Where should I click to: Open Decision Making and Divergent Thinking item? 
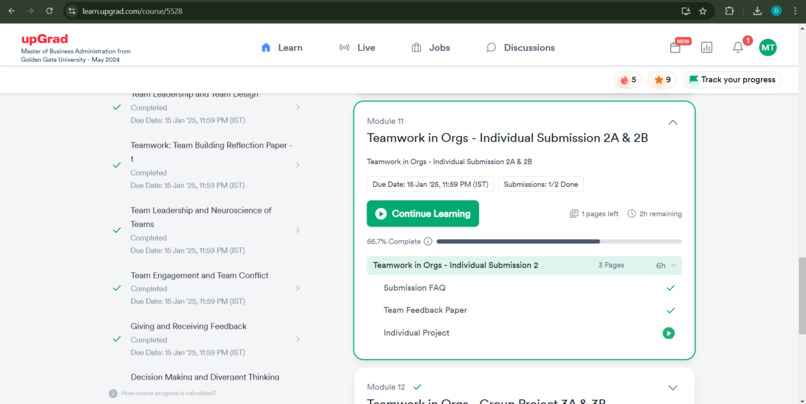(x=205, y=377)
